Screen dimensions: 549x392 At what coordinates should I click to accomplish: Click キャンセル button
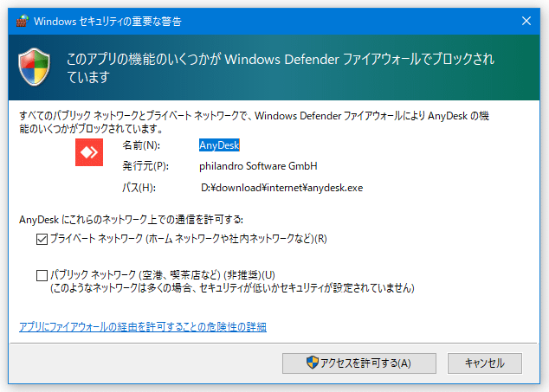(x=485, y=363)
